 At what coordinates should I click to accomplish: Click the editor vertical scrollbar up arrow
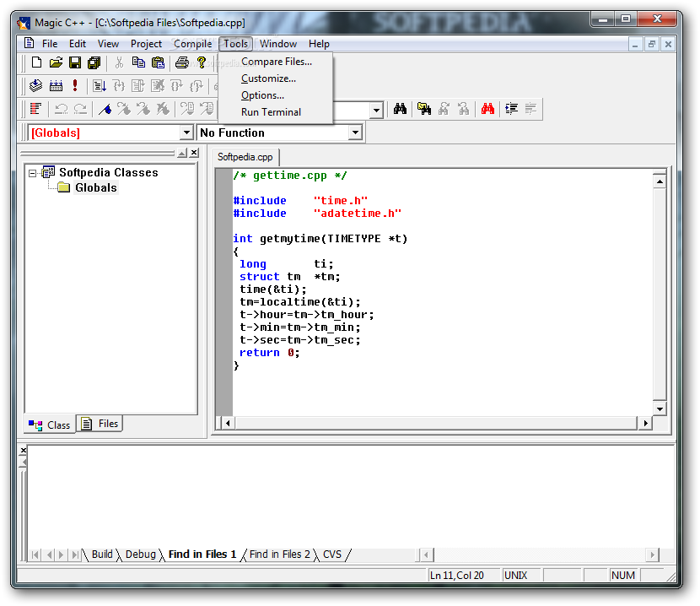pyautogui.click(x=660, y=182)
